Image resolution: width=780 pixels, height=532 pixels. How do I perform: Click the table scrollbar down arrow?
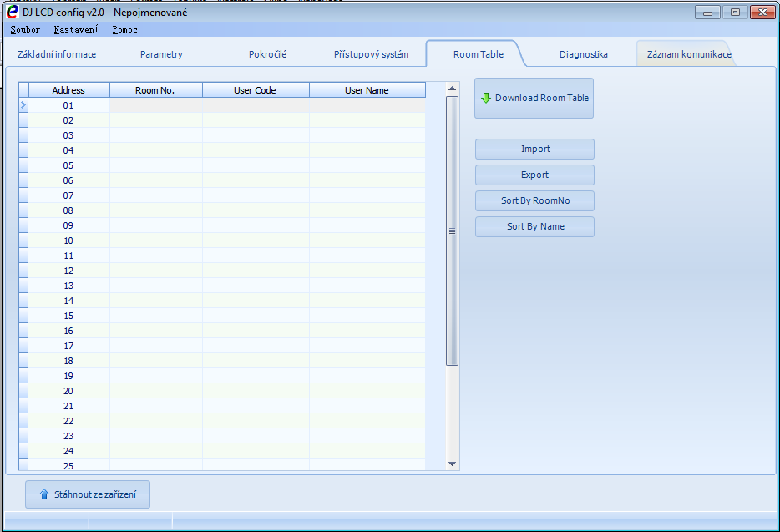point(452,464)
